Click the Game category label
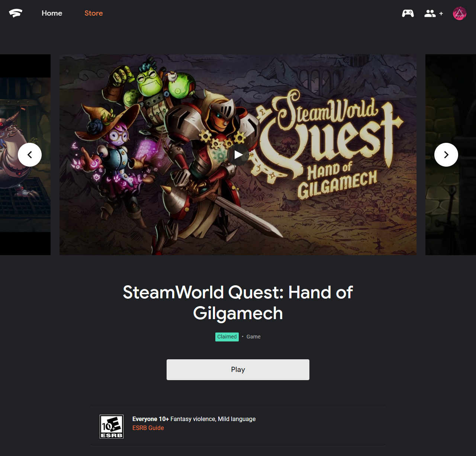Screen dimensions: 476x456 pos(254,337)
